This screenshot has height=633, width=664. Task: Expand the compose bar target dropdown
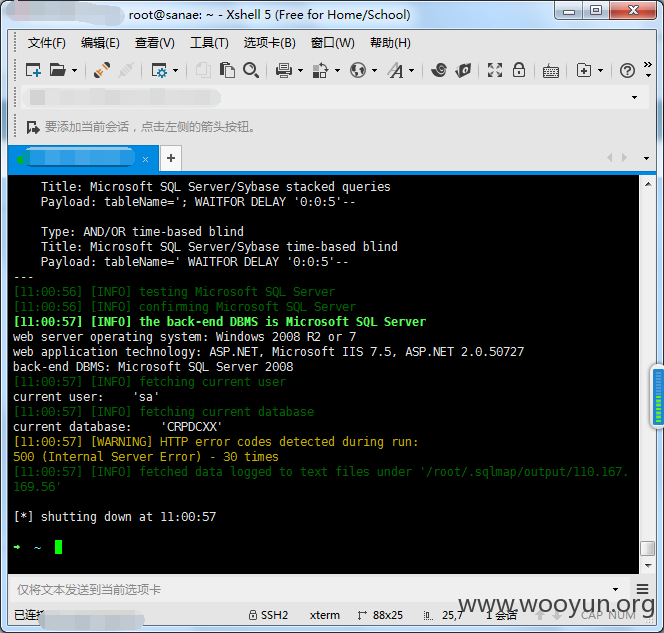click(615, 589)
